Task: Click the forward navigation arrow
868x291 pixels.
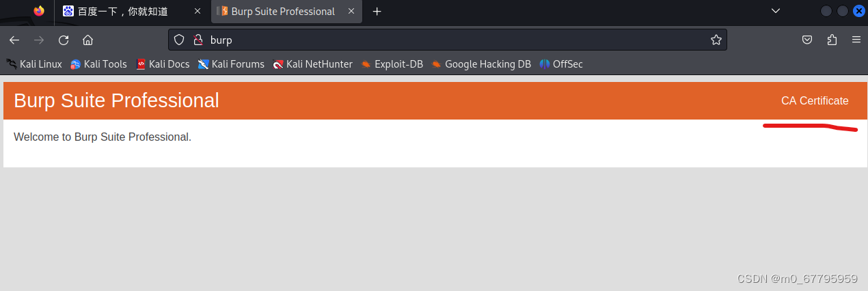Action: [x=39, y=40]
